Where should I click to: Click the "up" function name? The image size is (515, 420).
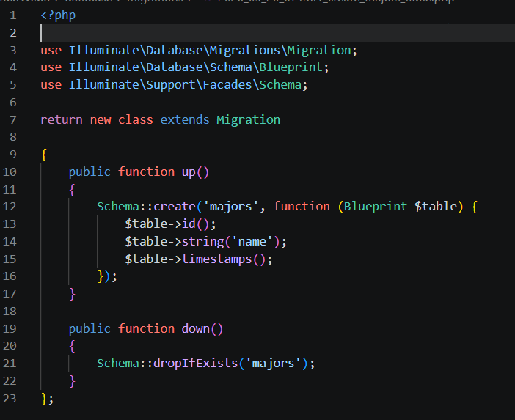pos(189,172)
